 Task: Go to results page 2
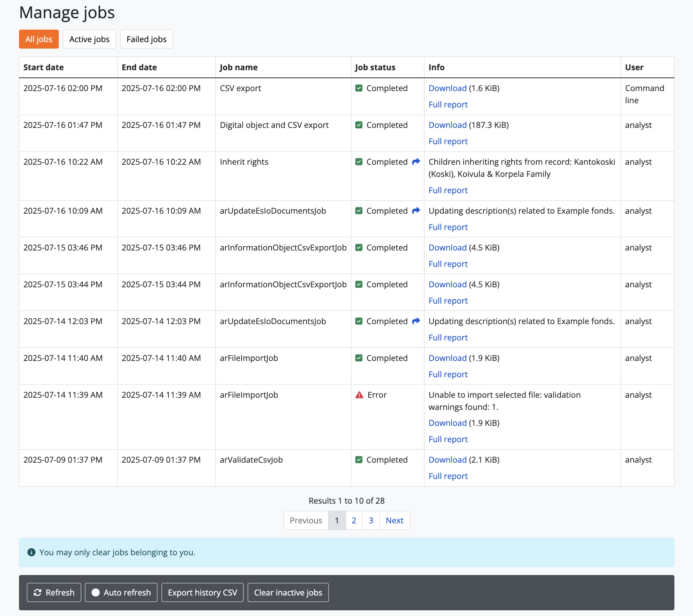click(354, 521)
